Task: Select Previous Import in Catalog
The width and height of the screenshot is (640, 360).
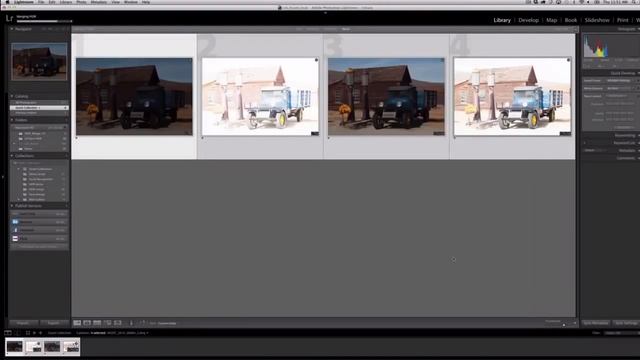Action: coord(39,113)
